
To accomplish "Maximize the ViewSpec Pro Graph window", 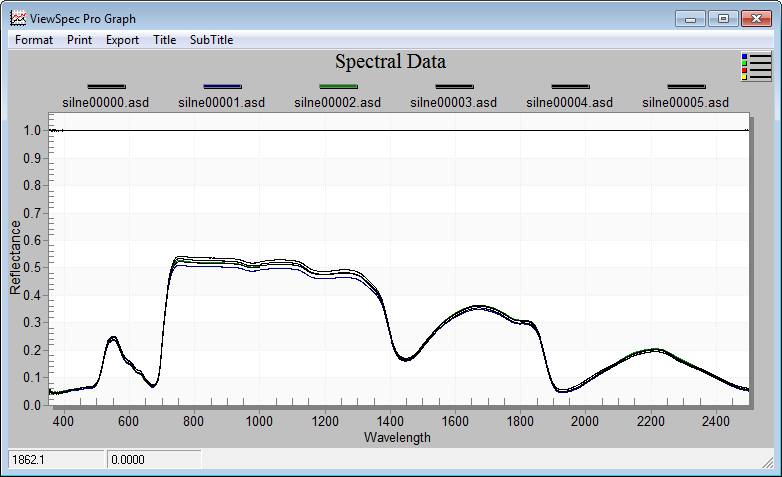I will pyautogui.click(x=723, y=19).
